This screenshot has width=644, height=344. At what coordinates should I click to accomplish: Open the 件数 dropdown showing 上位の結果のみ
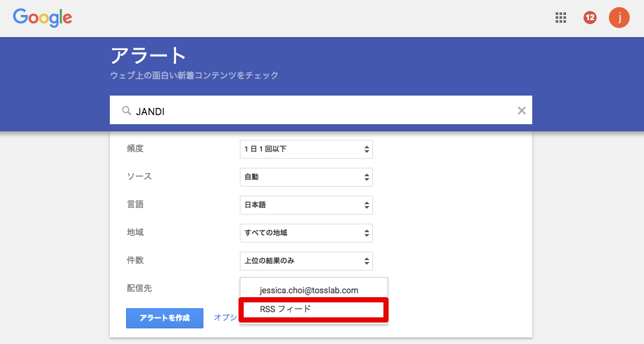point(306,261)
